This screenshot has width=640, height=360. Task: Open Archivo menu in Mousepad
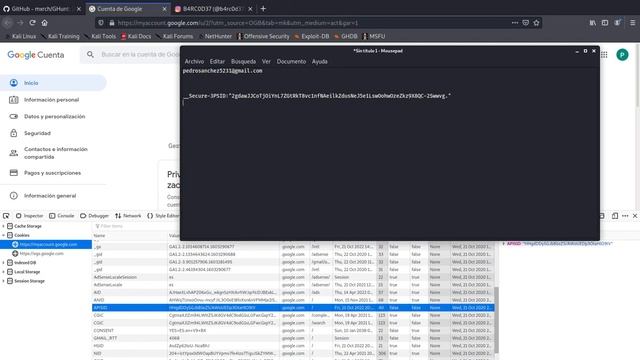pyautogui.click(x=194, y=62)
